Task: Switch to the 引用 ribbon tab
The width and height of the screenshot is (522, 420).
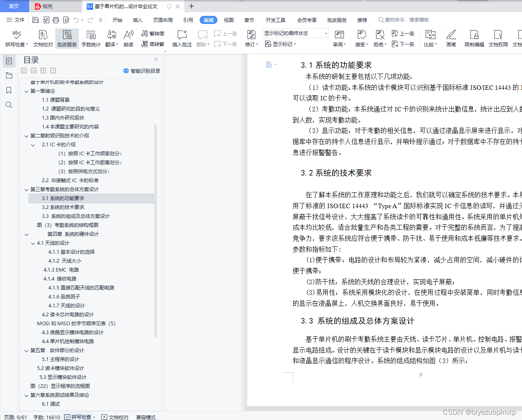Action: [188, 20]
